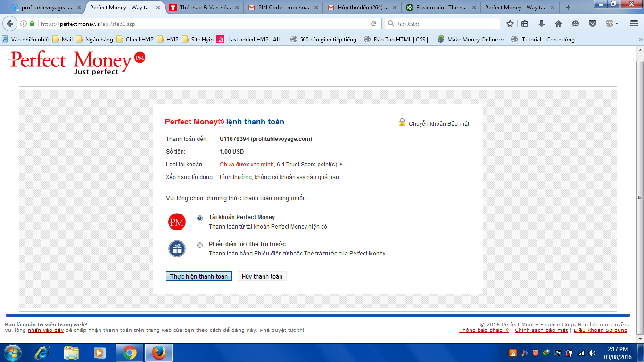Switch to Hộp thư đến (264) tab

coord(363,8)
